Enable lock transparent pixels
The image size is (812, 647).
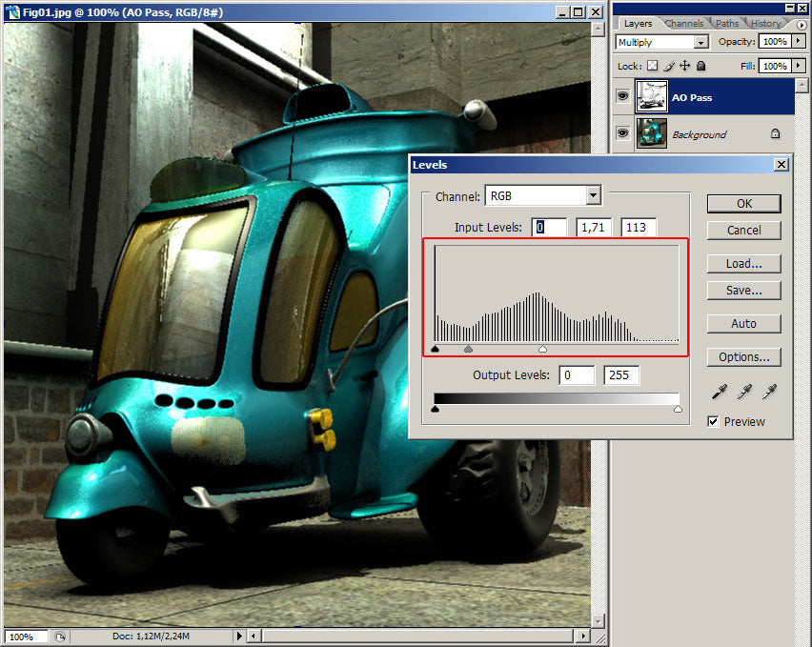click(650, 67)
